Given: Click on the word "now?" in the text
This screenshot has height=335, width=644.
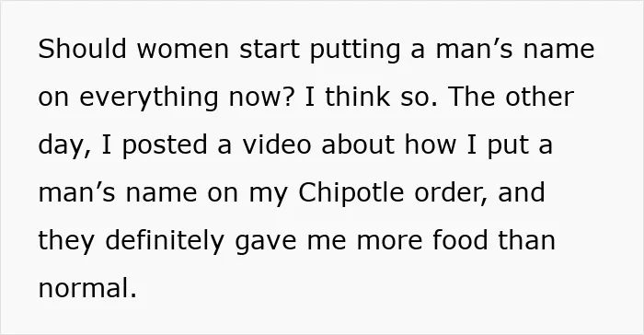Looking at the screenshot, I should click(x=261, y=98).
